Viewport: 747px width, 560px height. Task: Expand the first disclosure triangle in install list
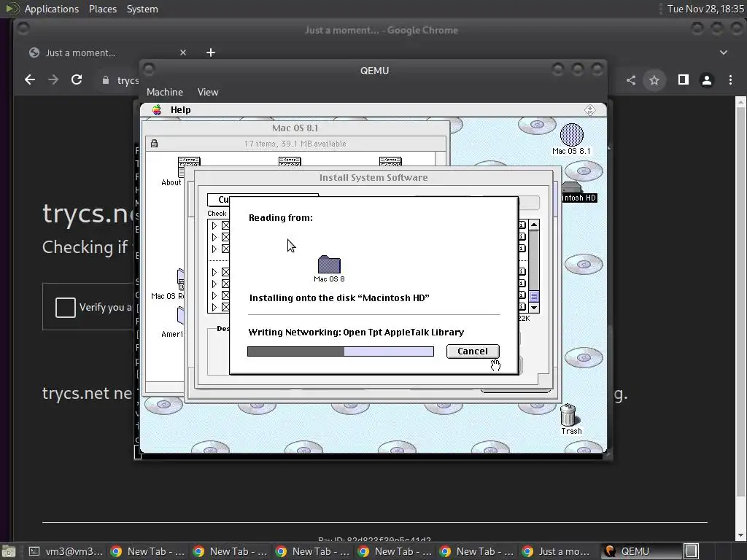point(214,225)
